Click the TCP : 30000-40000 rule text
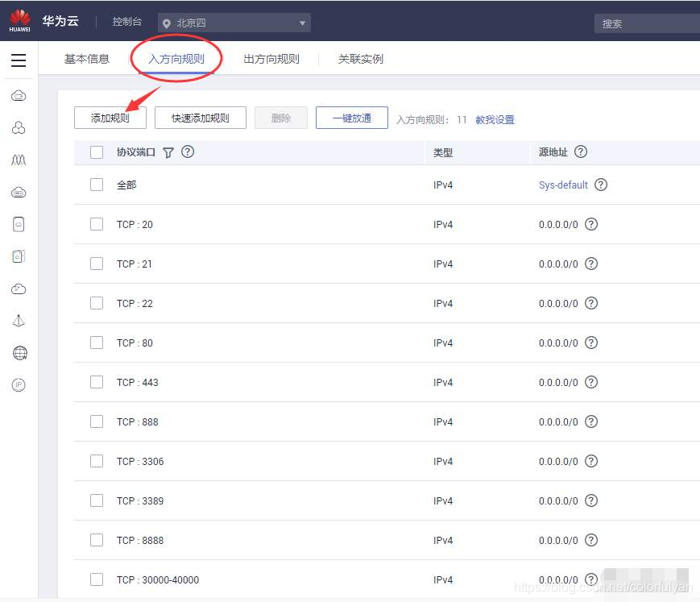 click(158, 579)
